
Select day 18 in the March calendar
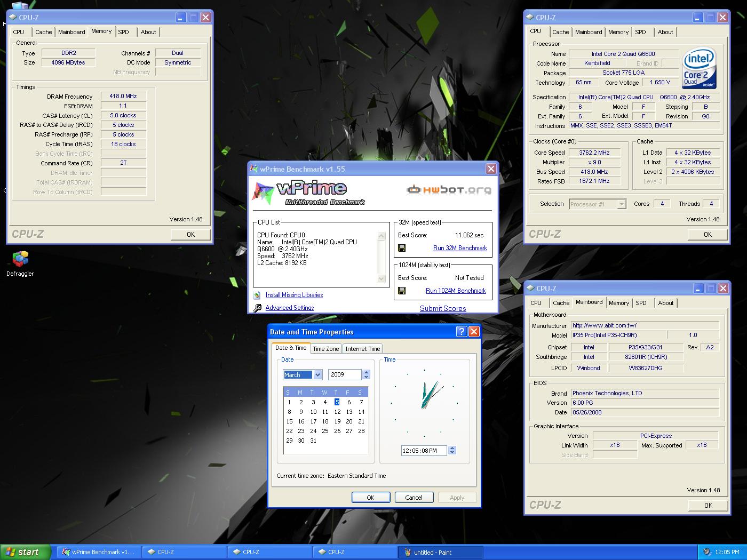click(x=325, y=421)
